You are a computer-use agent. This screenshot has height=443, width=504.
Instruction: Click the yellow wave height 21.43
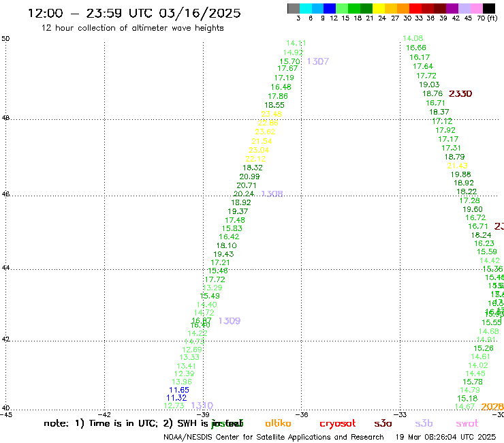[x=458, y=166]
